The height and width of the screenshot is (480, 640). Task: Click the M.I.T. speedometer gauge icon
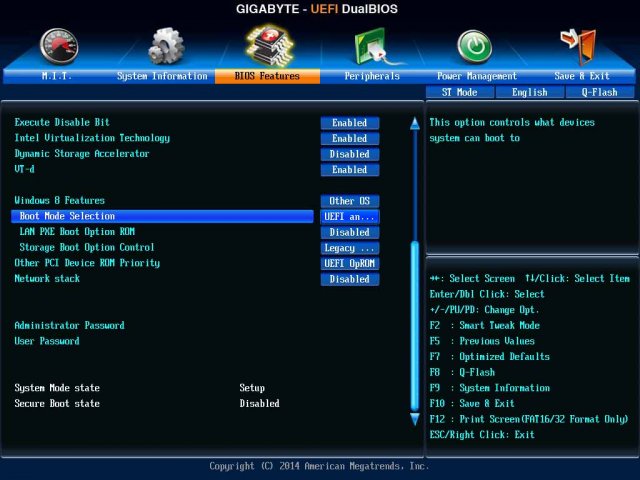(x=58, y=45)
